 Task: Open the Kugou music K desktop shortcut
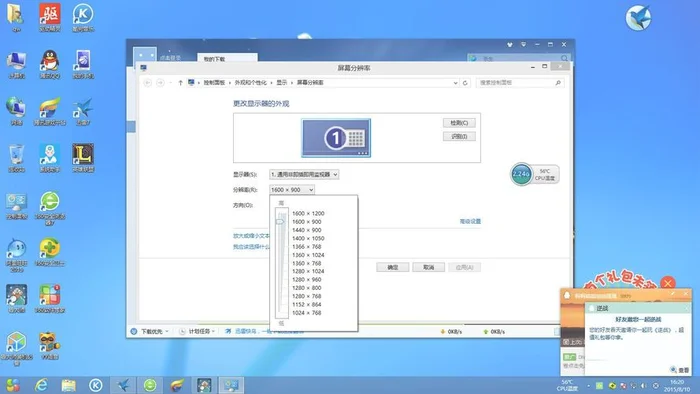(83, 18)
